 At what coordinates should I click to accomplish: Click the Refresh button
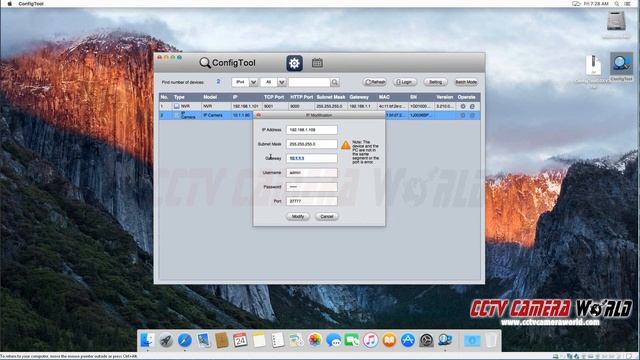(375, 82)
